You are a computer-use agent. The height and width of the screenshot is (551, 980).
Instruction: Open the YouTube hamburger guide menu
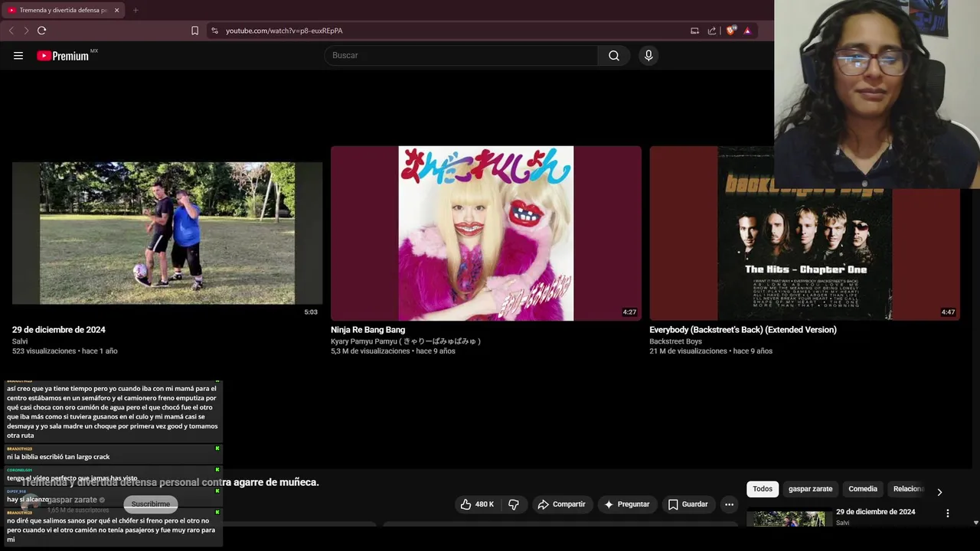tap(18, 56)
